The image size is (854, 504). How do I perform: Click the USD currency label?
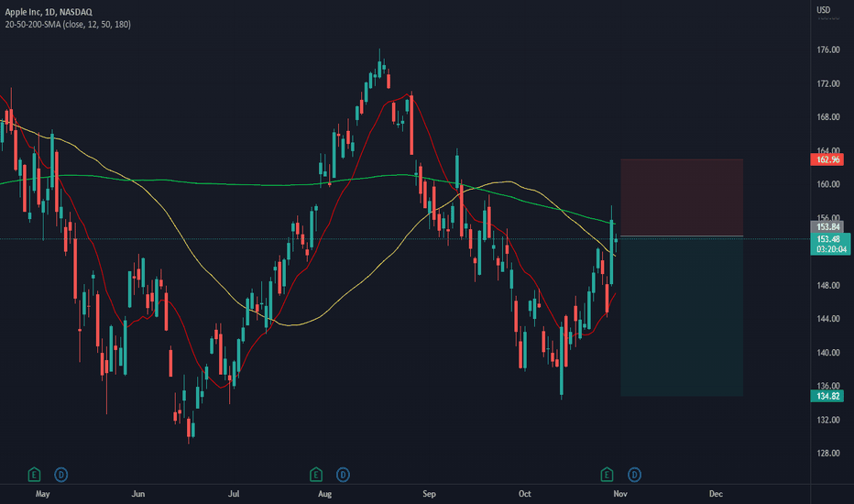tap(823, 10)
